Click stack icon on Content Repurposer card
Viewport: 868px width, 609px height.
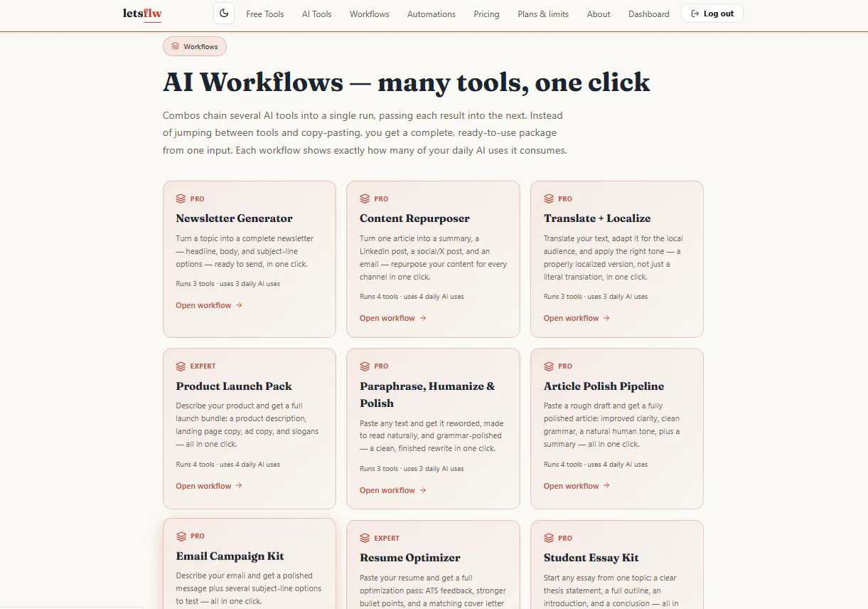pyautogui.click(x=365, y=199)
